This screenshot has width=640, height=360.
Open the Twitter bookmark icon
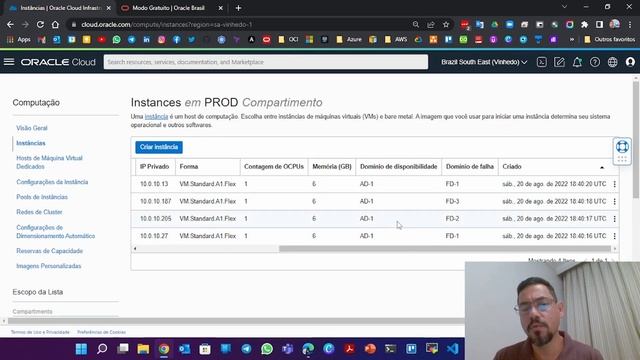(x=191, y=40)
